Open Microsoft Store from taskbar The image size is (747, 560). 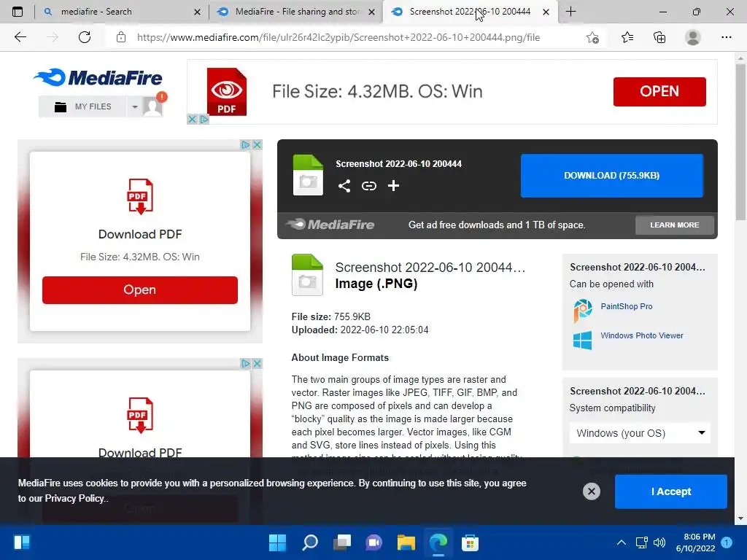[470, 542]
